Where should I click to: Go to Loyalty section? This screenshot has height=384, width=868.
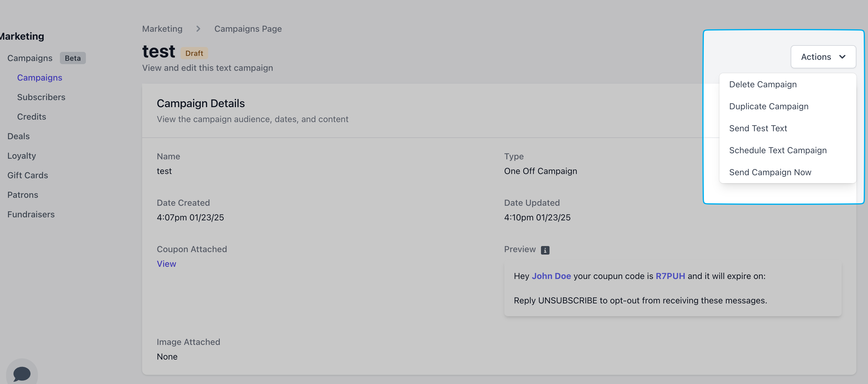[22, 156]
